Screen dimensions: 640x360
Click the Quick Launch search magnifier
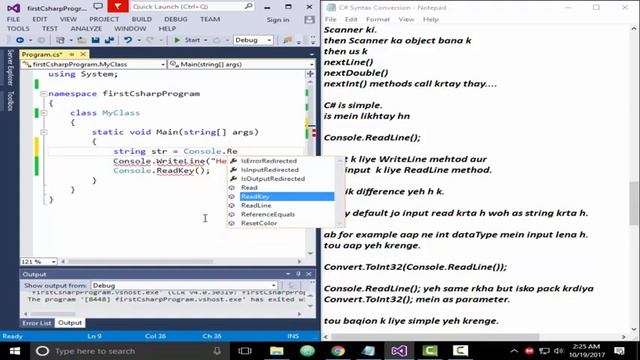tap(248, 7)
